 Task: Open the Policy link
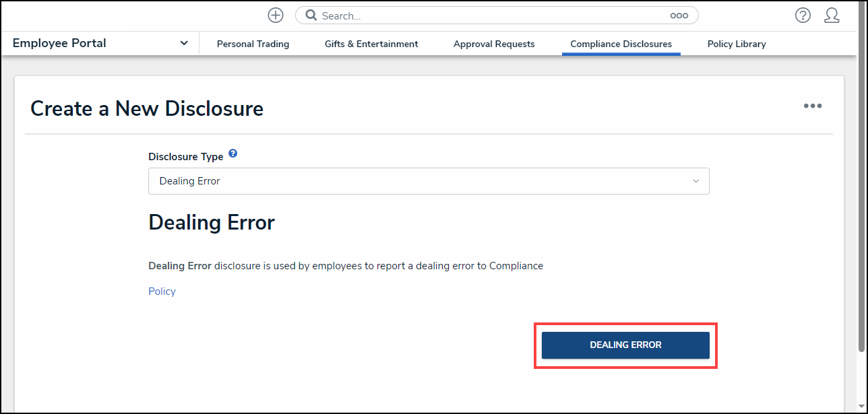[162, 291]
